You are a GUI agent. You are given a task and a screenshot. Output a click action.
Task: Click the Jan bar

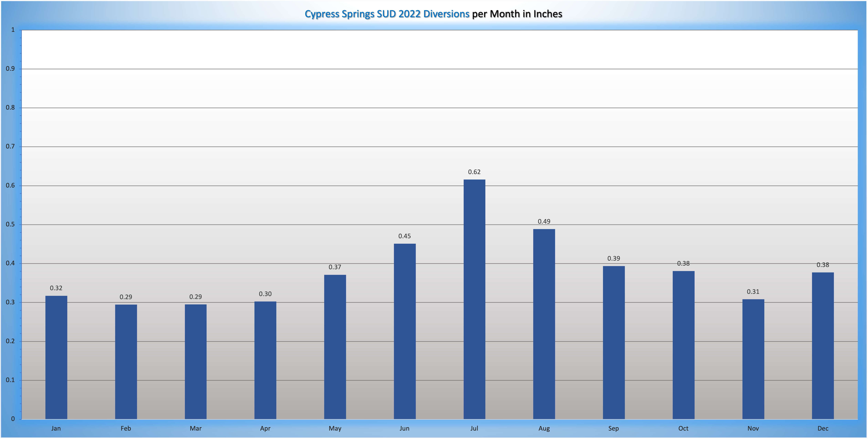[x=56, y=357]
